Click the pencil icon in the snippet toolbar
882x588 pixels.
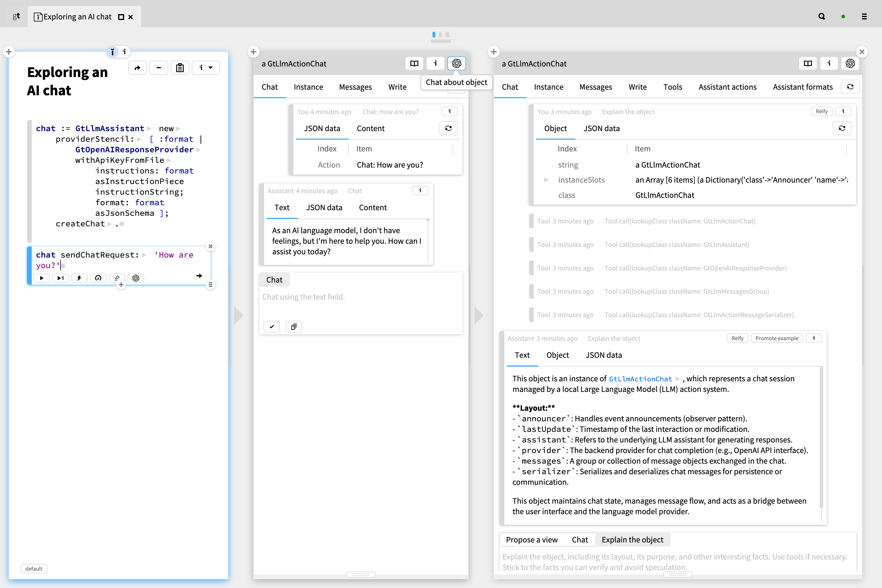pyautogui.click(x=117, y=278)
